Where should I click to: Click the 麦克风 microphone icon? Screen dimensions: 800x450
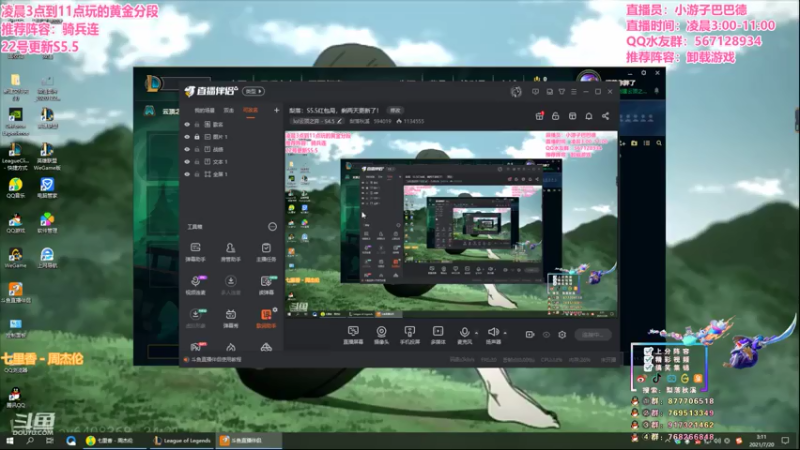[464, 333]
